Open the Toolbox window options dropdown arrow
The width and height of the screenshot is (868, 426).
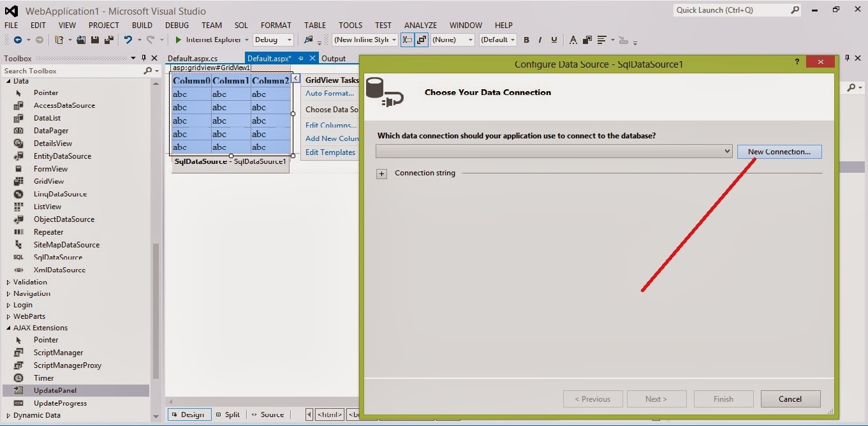click(x=133, y=58)
